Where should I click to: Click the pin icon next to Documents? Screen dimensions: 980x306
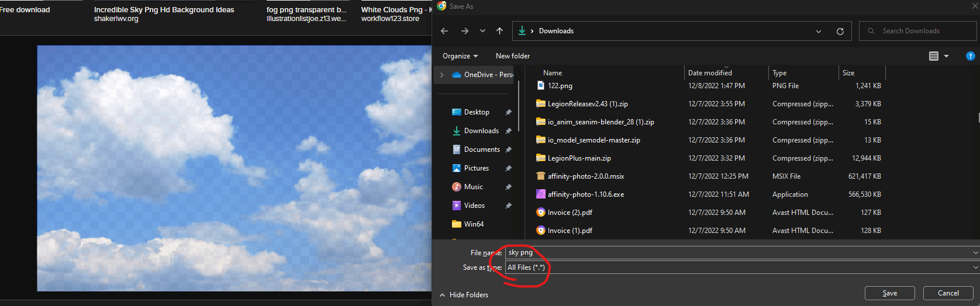[x=508, y=149]
